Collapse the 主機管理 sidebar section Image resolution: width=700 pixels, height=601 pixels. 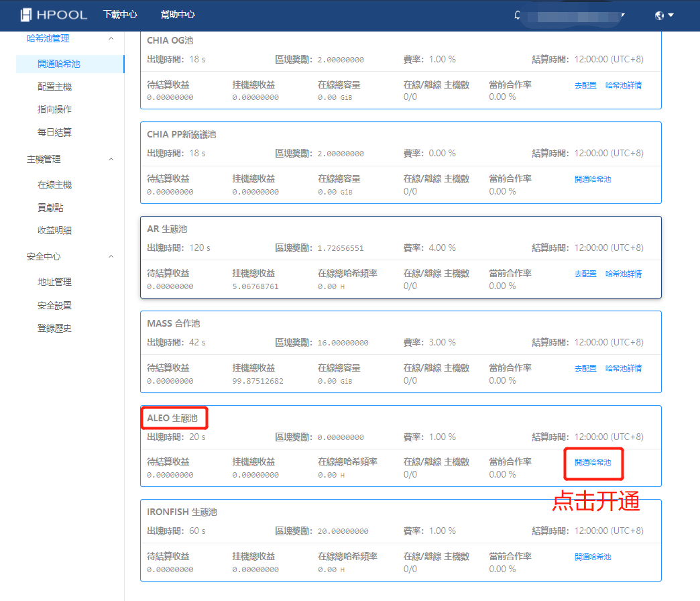coord(111,160)
